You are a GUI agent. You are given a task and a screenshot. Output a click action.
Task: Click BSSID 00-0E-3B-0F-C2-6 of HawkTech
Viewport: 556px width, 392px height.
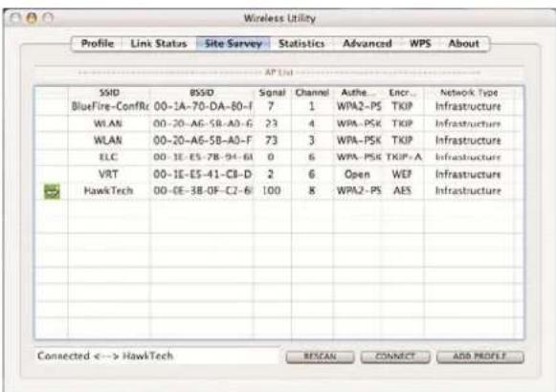point(203,191)
